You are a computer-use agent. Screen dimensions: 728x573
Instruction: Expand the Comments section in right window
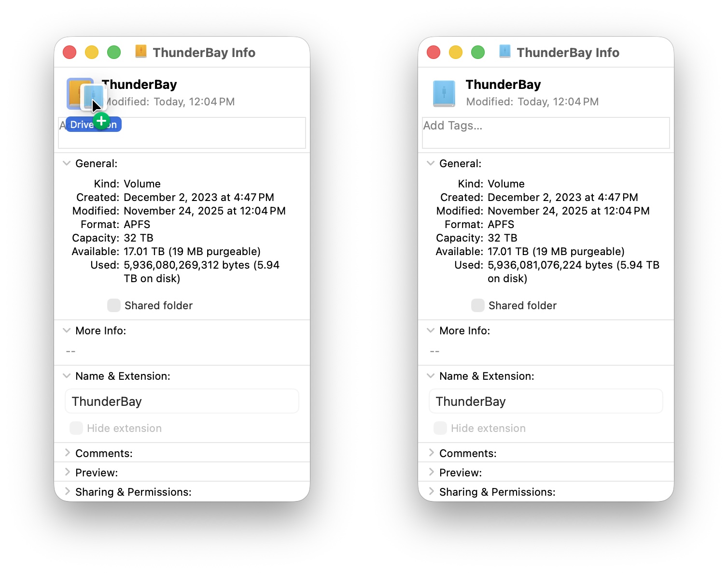click(431, 453)
